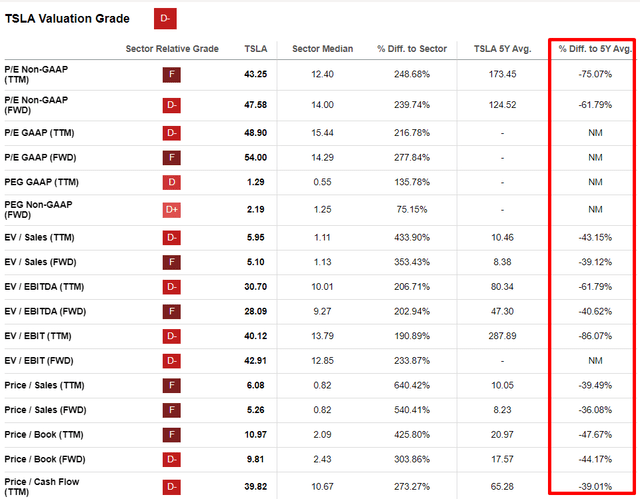Click the 5Y average value 173.45
640x499 pixels.
click(x=502, y=74)
